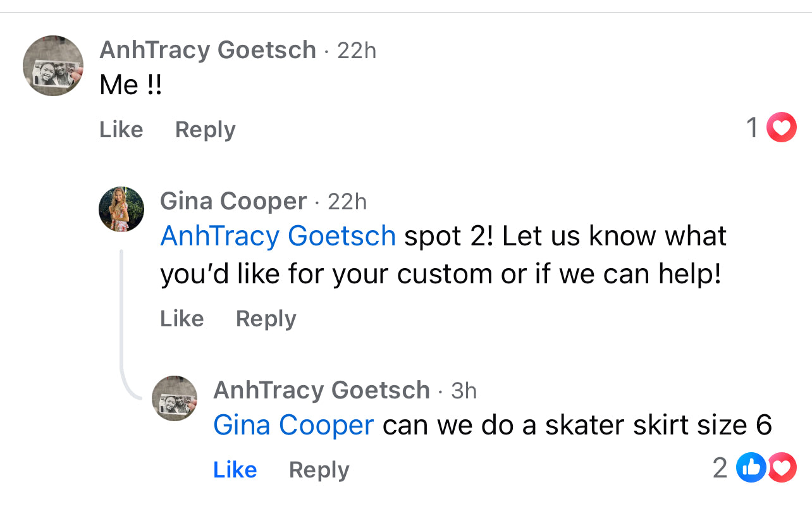Click the reaction count 2 on the skirt reply
The image size is (812, 511).
[x=720, y=468]
